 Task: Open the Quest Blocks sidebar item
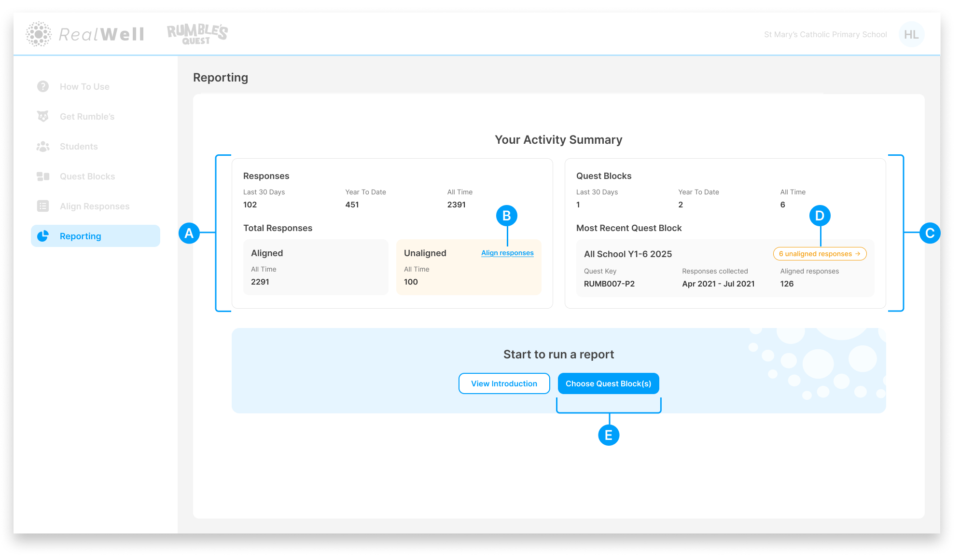pos(87,177)
